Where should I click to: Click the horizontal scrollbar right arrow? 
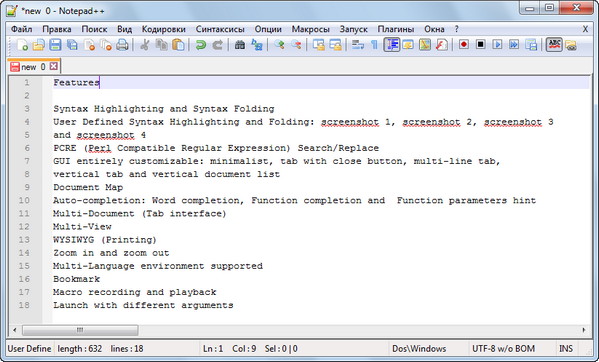[584, 330]
